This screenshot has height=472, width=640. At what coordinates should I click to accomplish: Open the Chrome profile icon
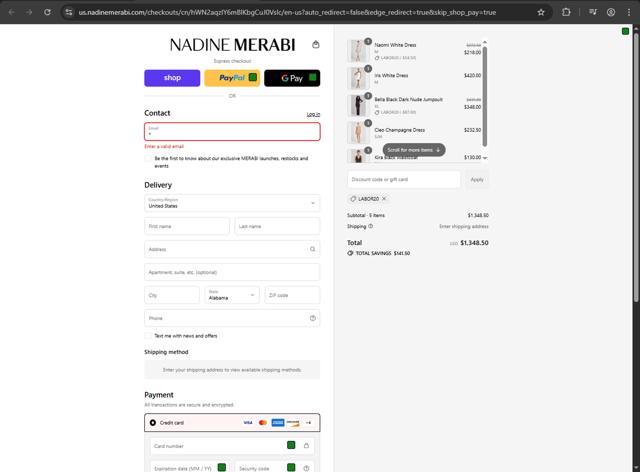pos(611,12)
